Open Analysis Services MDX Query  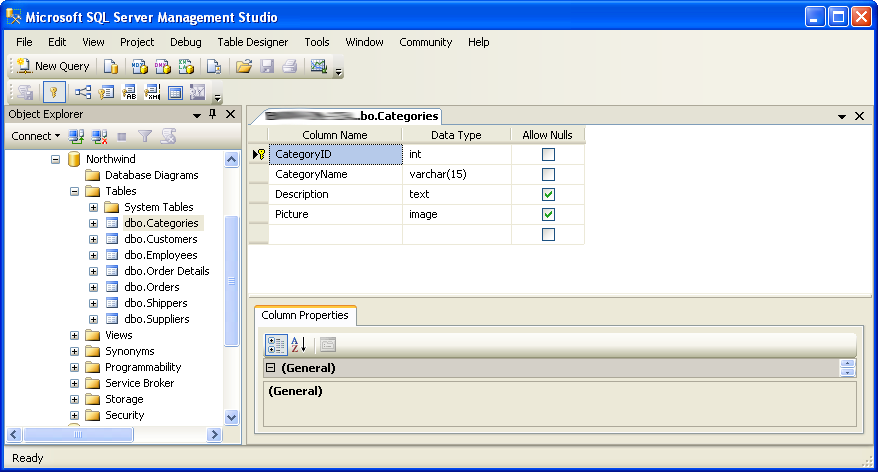click(x=139, y=67)
